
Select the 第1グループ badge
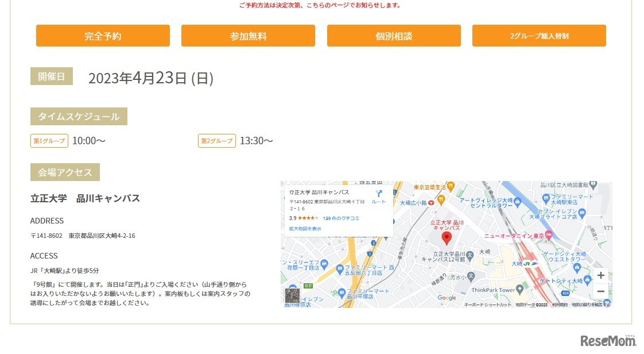pyautogui.click(x=49, y=141)
